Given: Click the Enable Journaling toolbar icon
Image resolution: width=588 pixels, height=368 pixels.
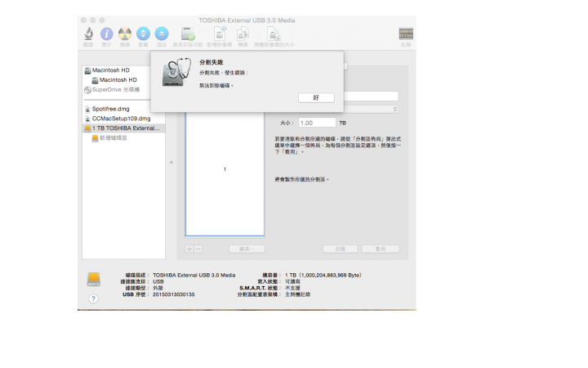Looking at the screenshot, I should tap(188, 34).
